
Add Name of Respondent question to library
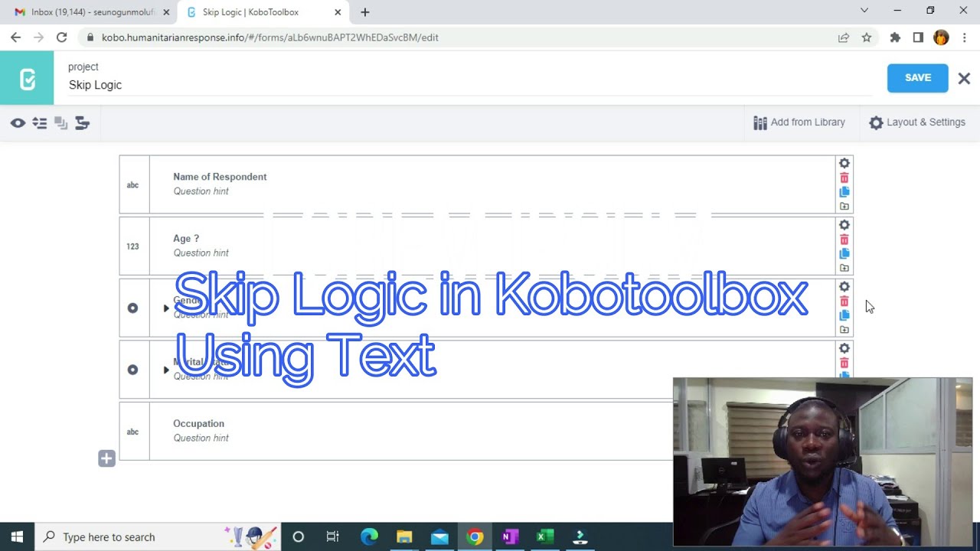(844, 207)
